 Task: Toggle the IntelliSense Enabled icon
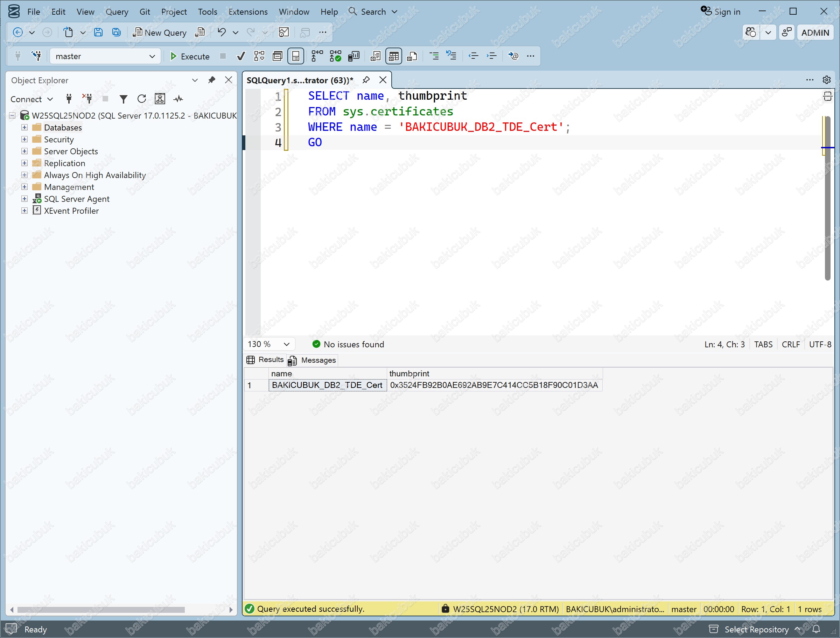click(x=296, y=56)
